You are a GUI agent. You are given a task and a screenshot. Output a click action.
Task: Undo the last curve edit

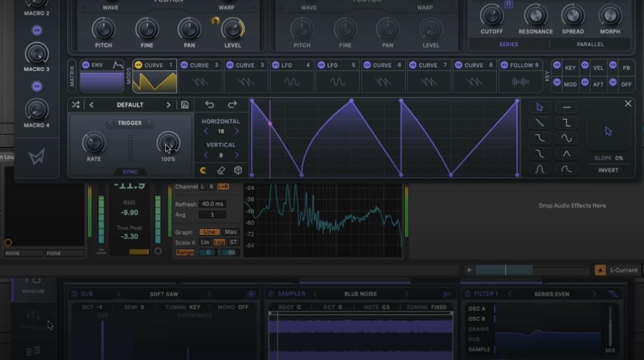click(x=210, y=105)
